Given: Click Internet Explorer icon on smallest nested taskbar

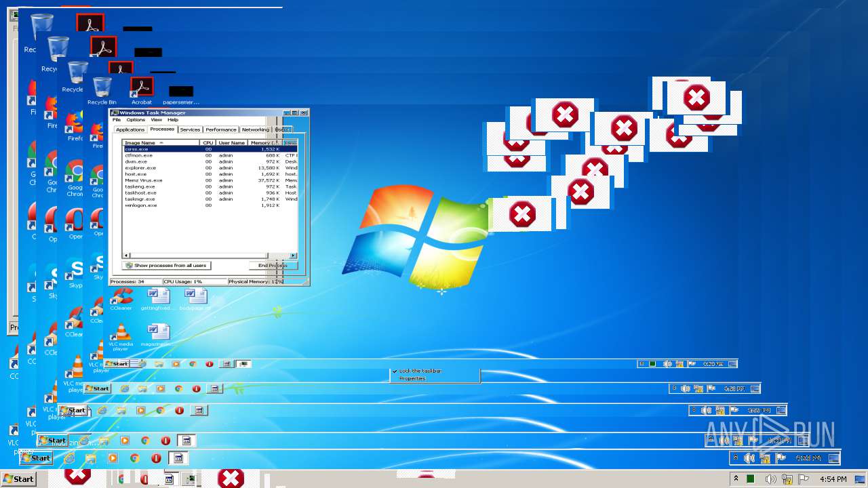Looking at the screenshot, I should [142, 364].
